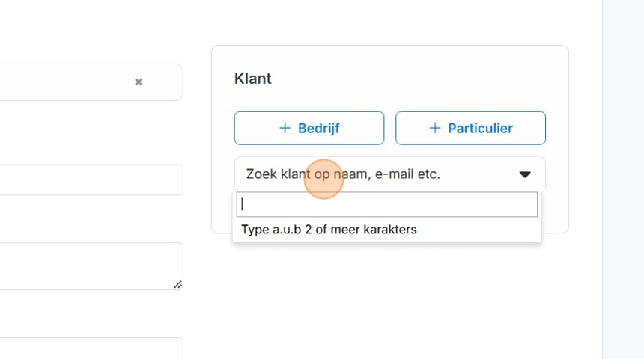Add a new Particulier customer
The height and width of the screenshot is (359, 644).
[x=470, y=128]
